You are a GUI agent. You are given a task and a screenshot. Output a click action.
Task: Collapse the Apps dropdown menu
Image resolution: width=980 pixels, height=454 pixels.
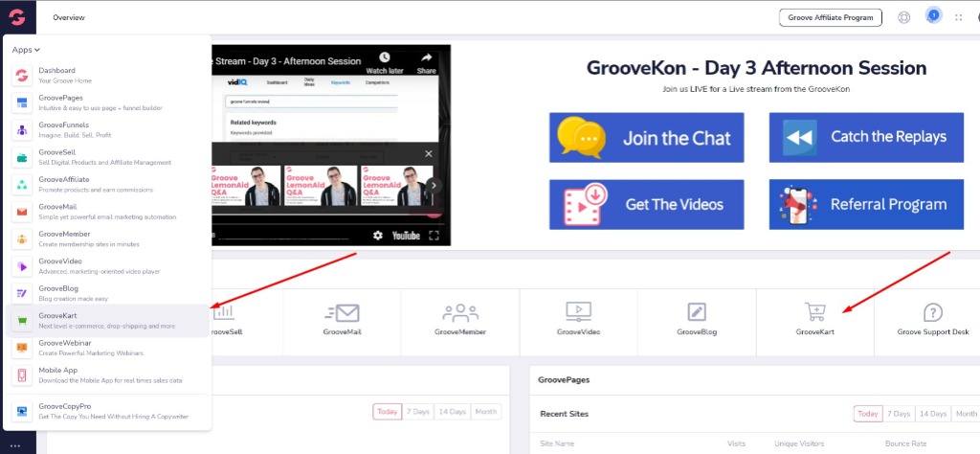(x=26, y=50)
